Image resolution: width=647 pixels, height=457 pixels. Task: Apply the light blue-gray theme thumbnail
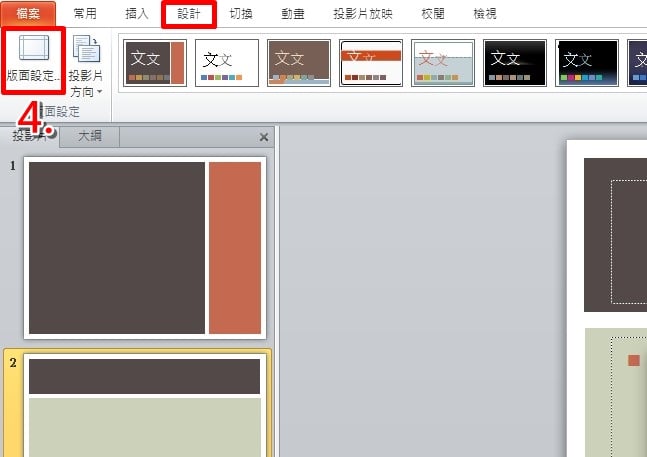tap(443, 63)
